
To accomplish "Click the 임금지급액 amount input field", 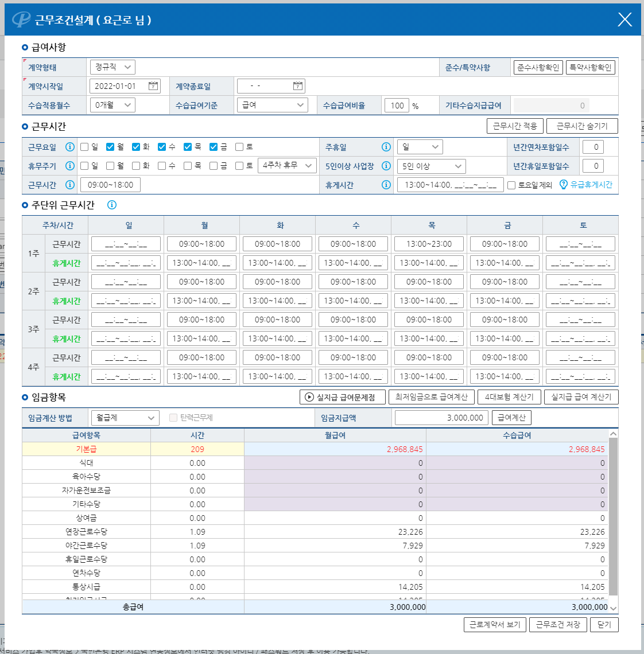I will click(441, 418).
